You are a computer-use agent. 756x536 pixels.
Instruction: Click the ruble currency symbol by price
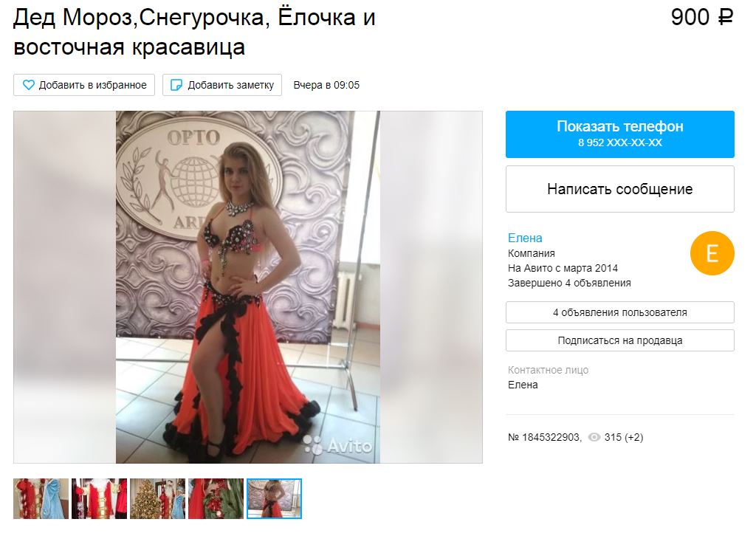coord(726,18)
